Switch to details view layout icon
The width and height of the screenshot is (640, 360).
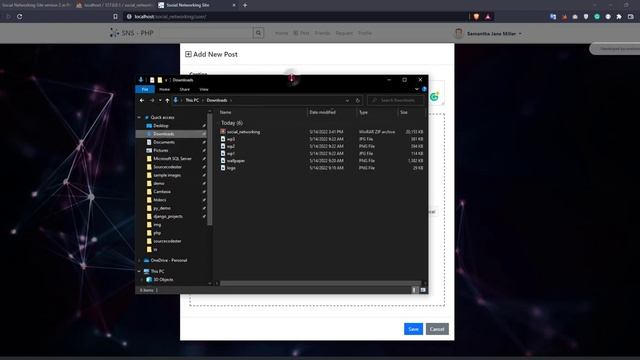(414, 290)
